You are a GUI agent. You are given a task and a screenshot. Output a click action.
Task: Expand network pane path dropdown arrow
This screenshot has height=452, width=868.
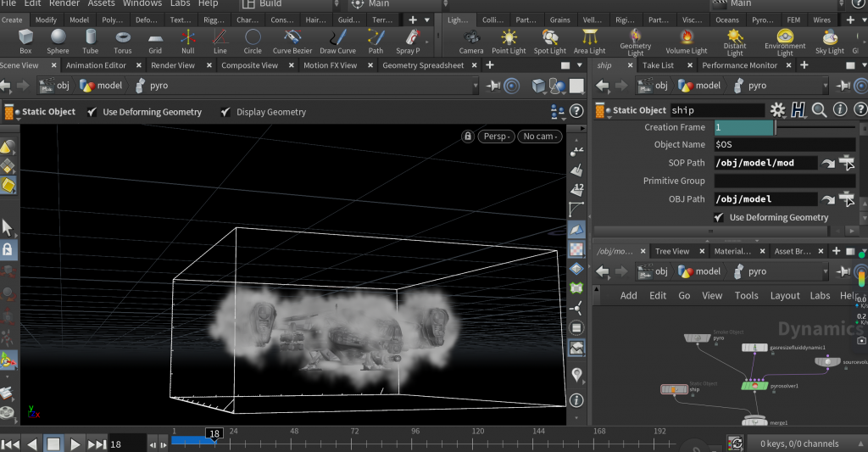coord(825,271)
